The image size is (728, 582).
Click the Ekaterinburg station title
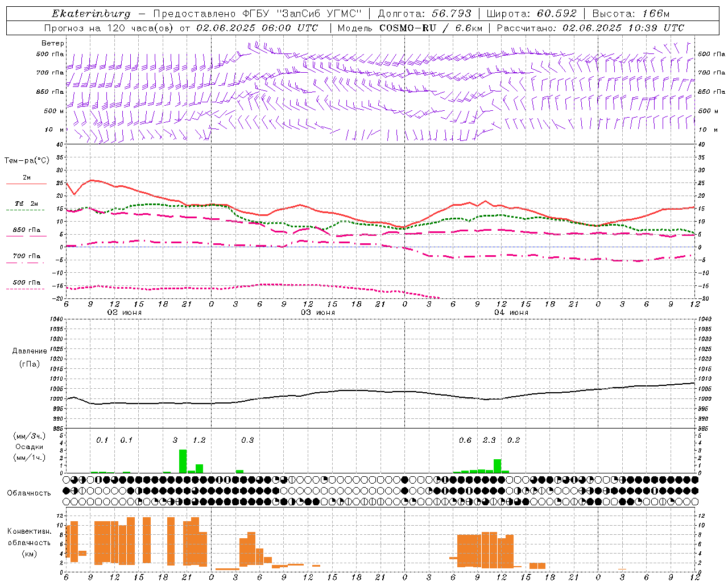pyautogui.click(x=90, y=14)
